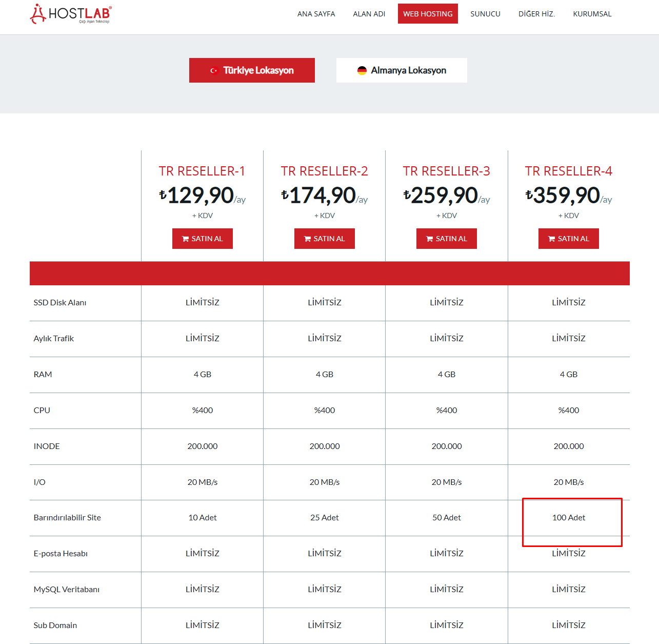Screen dimensions: 659x644
Task: Click MySQL Veritabanı LİMİTSİZ for TR RESELLER-2
Action: (325, 590)
